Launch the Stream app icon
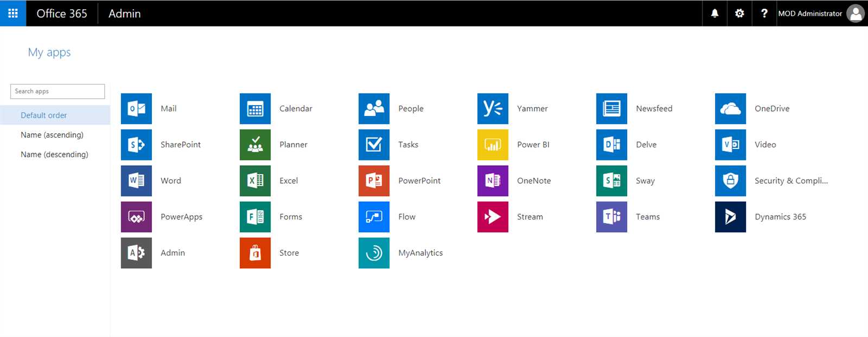Image resolution: width=868 pixels, height=337 pixels. [493, 217]
